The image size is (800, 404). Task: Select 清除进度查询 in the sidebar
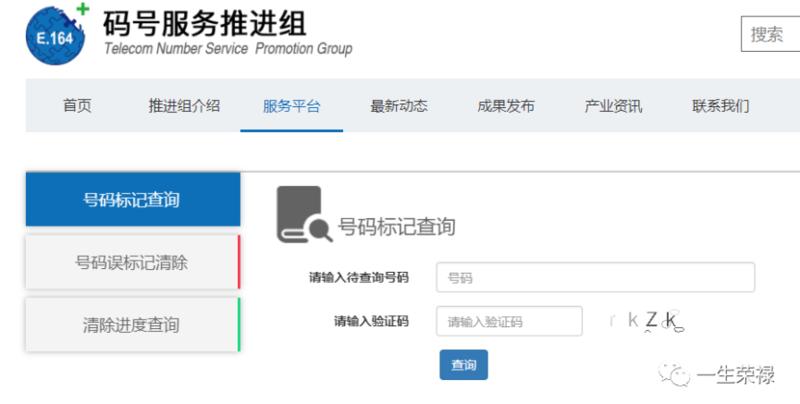[133, 325]
